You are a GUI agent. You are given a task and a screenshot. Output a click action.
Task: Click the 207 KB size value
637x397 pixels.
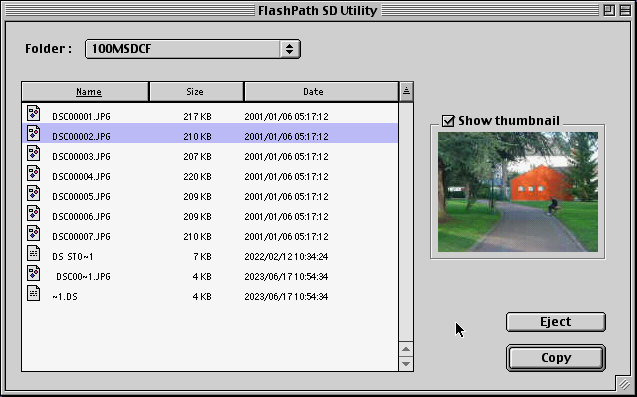pyautogui.click(x=197, y=156)
